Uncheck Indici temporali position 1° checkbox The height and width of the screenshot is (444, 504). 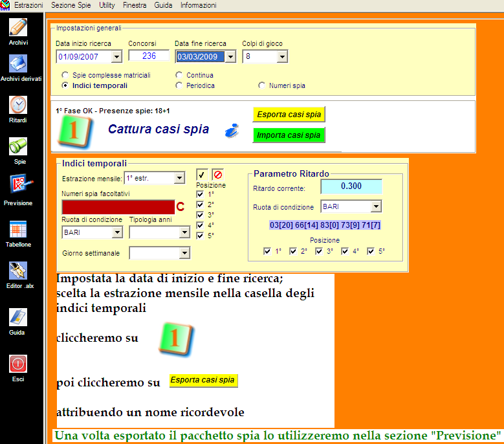pos(200,194)
